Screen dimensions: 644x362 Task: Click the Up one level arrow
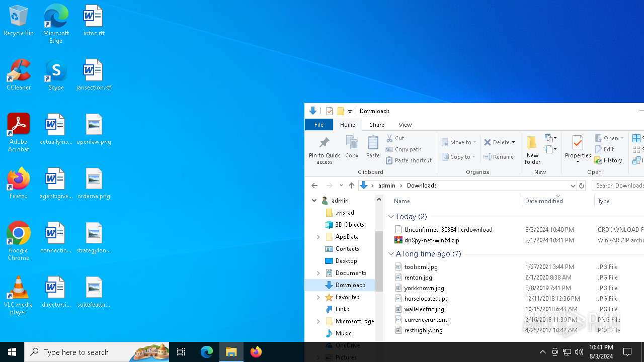[x=352, y=186]
